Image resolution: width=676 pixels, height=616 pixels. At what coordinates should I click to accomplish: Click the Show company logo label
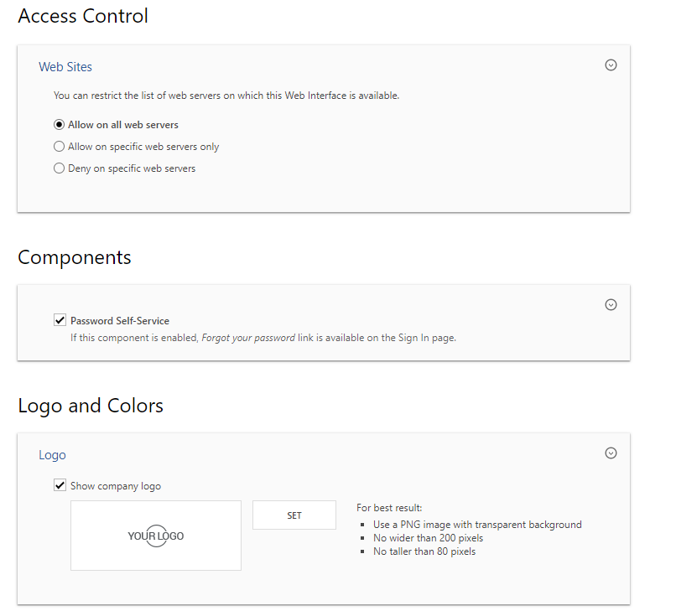[x=116, y=486]
